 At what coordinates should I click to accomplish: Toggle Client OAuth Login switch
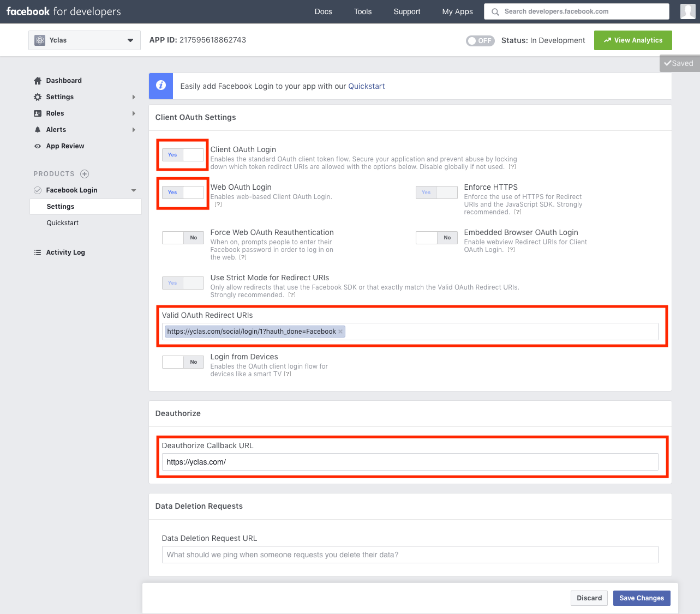tap(183, 155)
